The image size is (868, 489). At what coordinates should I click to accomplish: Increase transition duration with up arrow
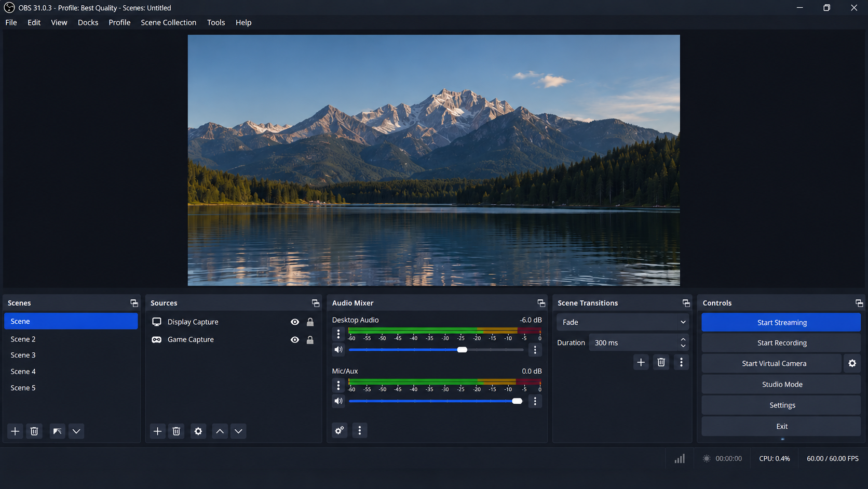pyautogui.click(x=683, y=339)
